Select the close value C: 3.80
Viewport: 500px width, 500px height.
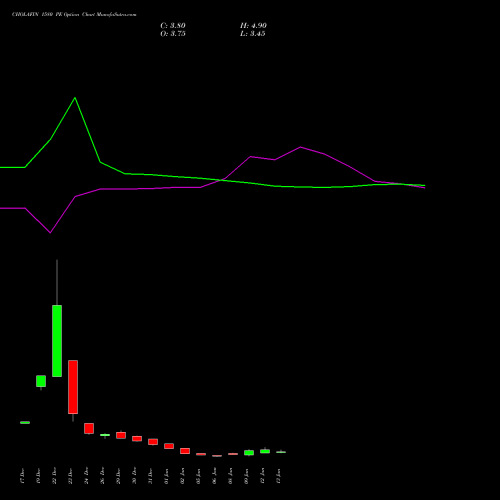tap(173, 26)
